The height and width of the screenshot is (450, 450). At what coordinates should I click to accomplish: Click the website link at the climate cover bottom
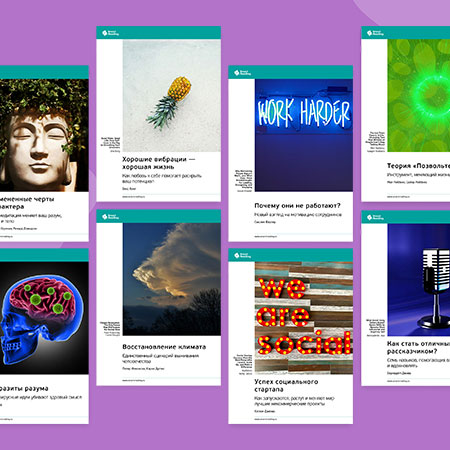pos(133,381)
